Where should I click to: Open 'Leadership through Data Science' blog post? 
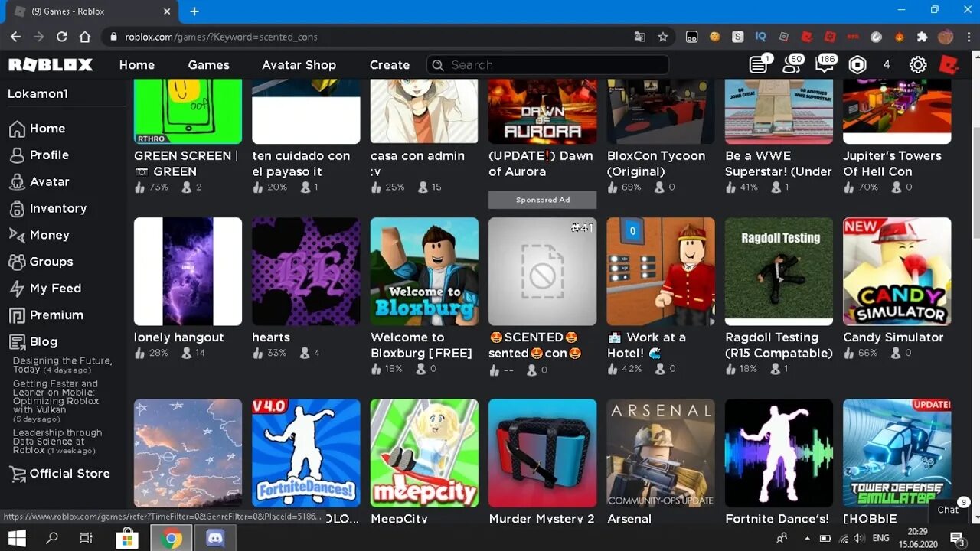(x=57, y=442)
